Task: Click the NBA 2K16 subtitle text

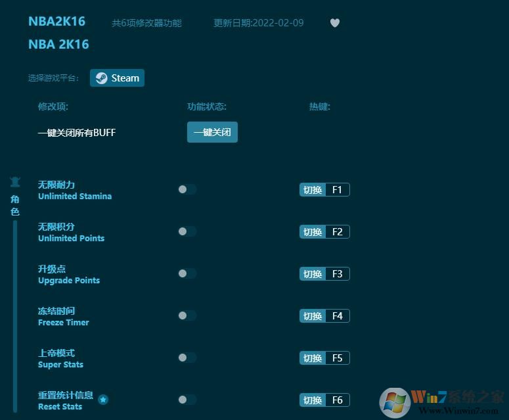Action: click(x=58, y=45)
